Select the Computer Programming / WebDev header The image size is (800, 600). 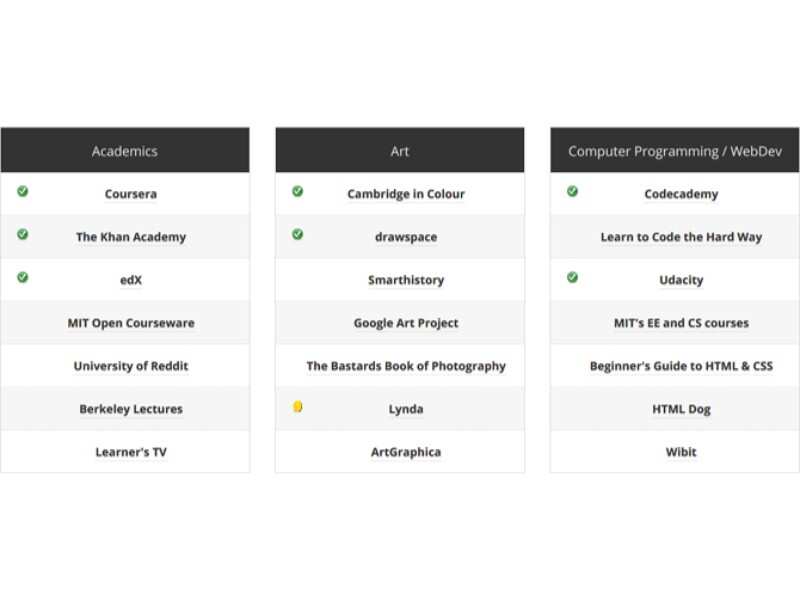pos(675,150)
